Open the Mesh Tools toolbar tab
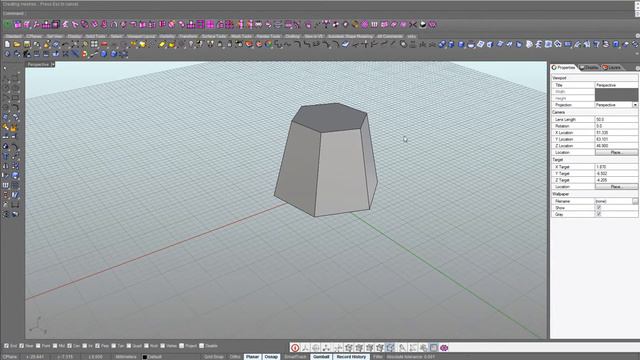 (x=241, y=36)
